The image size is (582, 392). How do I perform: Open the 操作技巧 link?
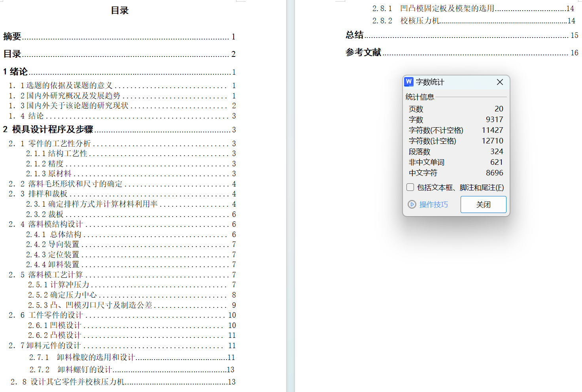[x=434, y=205]
